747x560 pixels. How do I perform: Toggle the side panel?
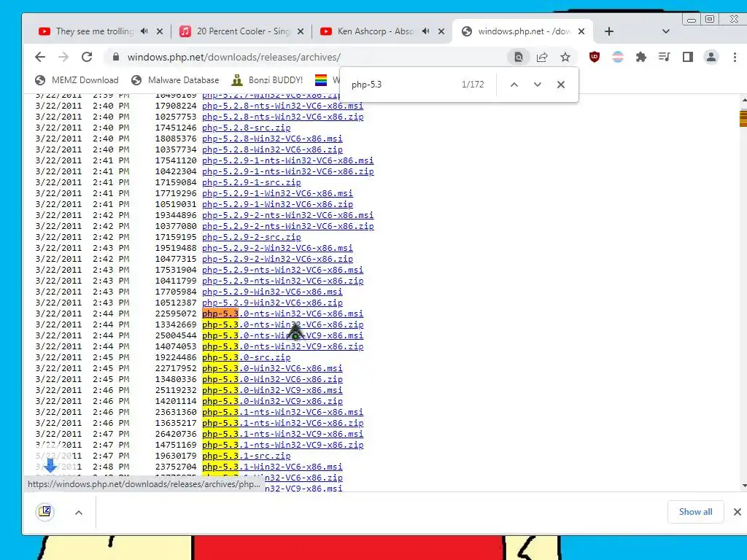tap(687, 57)
